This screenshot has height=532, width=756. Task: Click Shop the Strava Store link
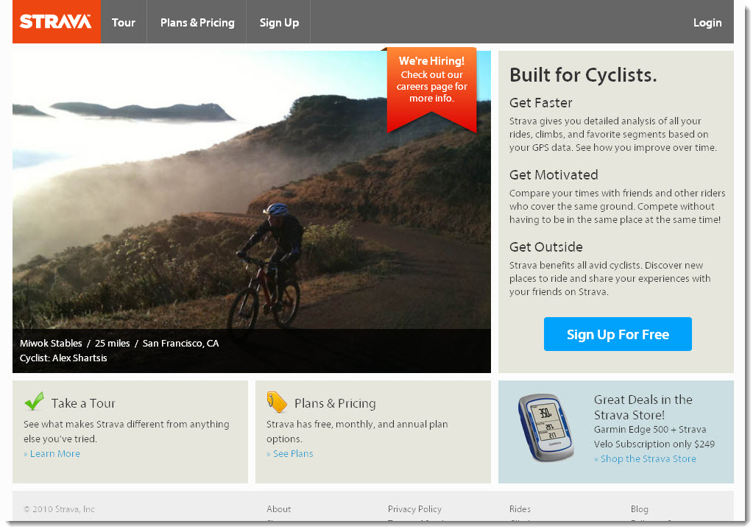coord(648,459)
